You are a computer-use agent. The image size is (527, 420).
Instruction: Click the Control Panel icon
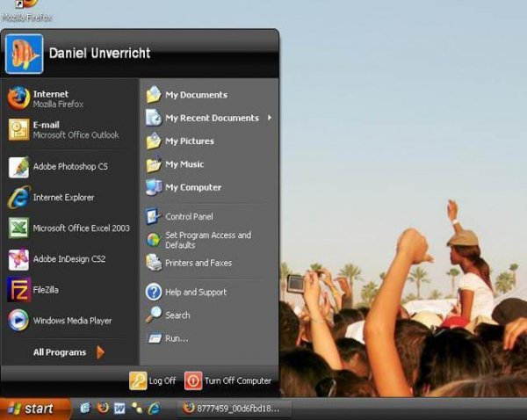[x=154, y=216]
